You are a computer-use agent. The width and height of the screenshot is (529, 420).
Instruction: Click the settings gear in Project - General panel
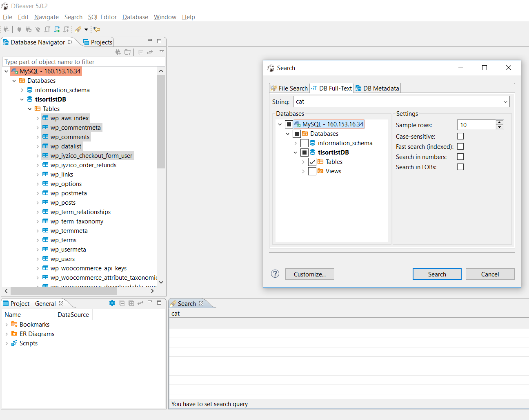pyautogui.click(x=112, y=303)
